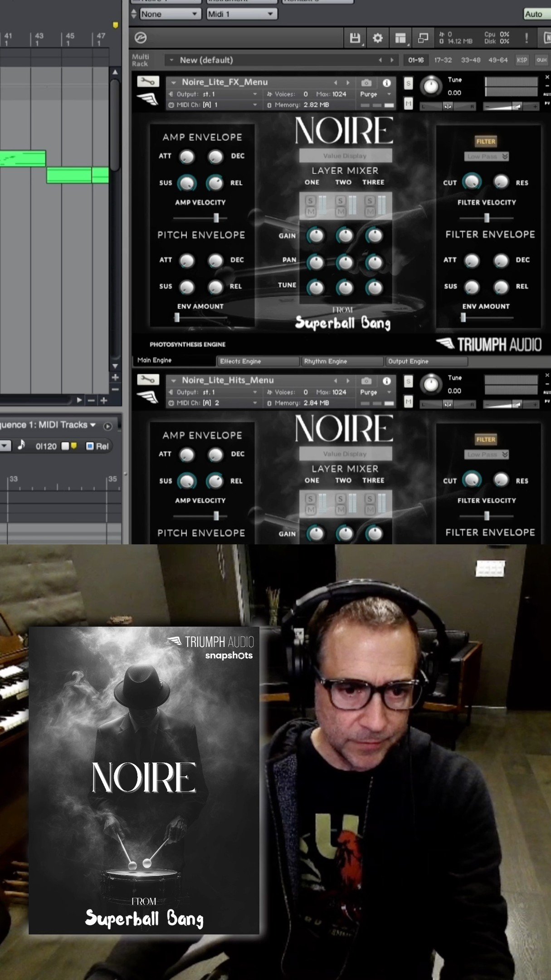This screenshot has height=980, width=551.
Task: Switch to Output Engine tab
Action: [x=426, y=361]
